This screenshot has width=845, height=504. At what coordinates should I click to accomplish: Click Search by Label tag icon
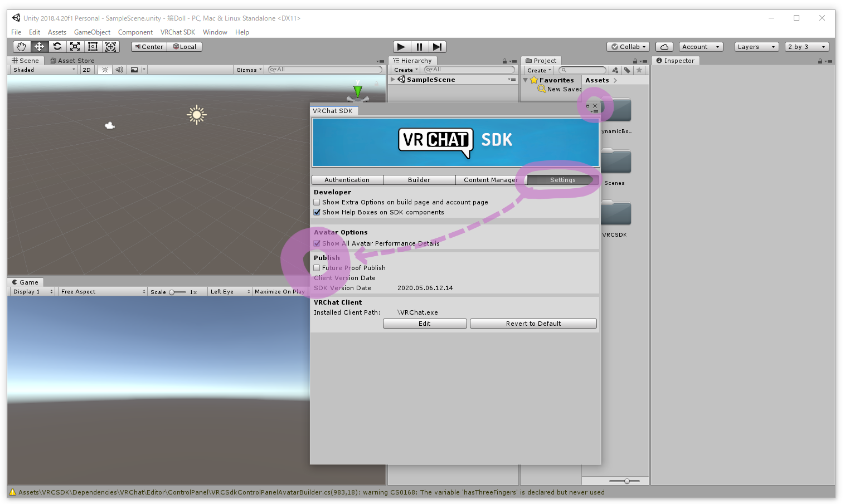[x=627, y=70]
